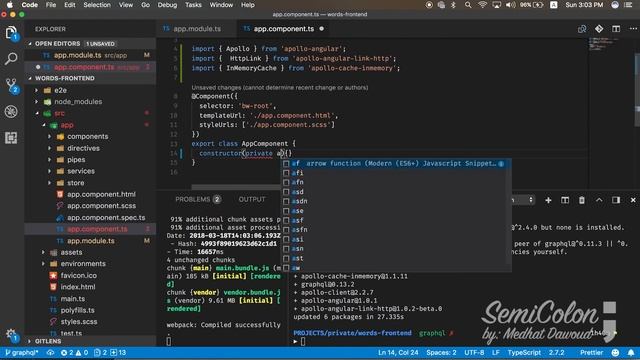
Task: Select the 'asfn' snippet suggestion
Action: coord(393,230)
